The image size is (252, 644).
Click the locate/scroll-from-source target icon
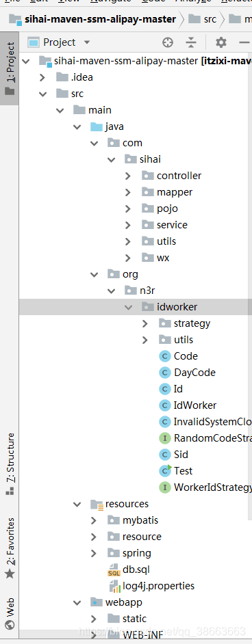click(x=168, y=42)
